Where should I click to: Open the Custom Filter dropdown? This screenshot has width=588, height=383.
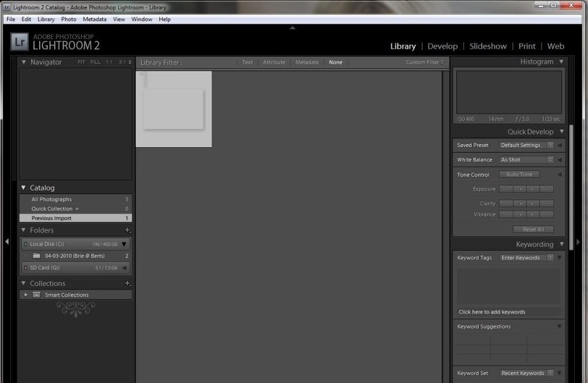[x=425, y=62]
